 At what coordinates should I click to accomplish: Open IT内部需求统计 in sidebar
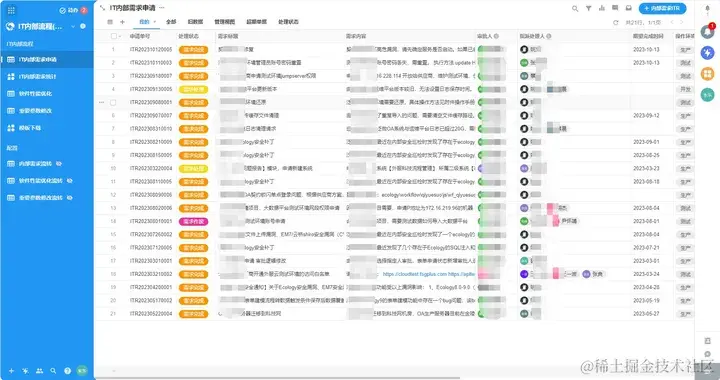pyautogui.click(x=47, y=77)
